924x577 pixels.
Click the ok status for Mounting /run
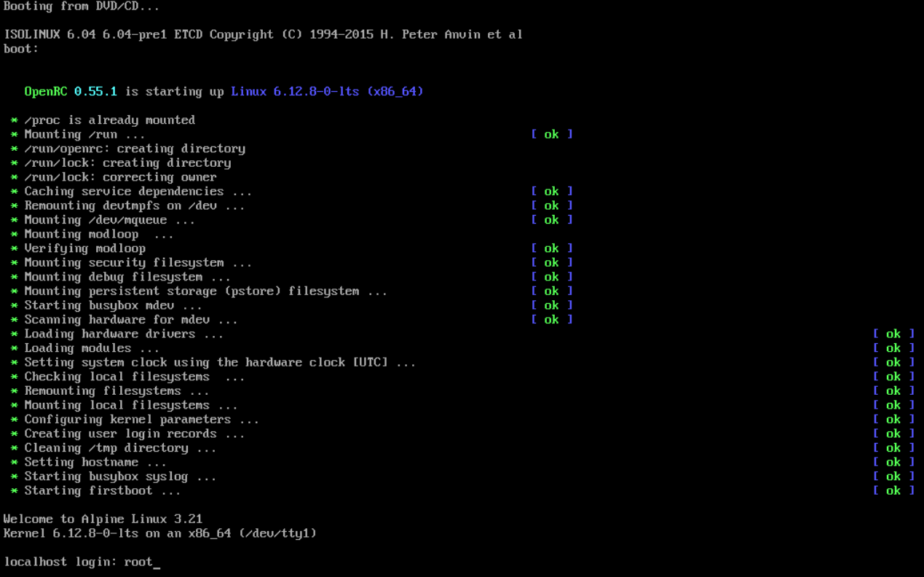click(552, 134)
